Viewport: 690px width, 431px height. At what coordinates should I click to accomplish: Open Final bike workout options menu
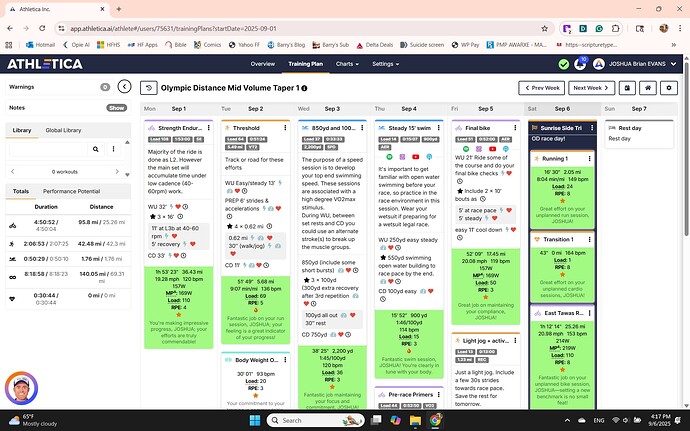[515, 128]
